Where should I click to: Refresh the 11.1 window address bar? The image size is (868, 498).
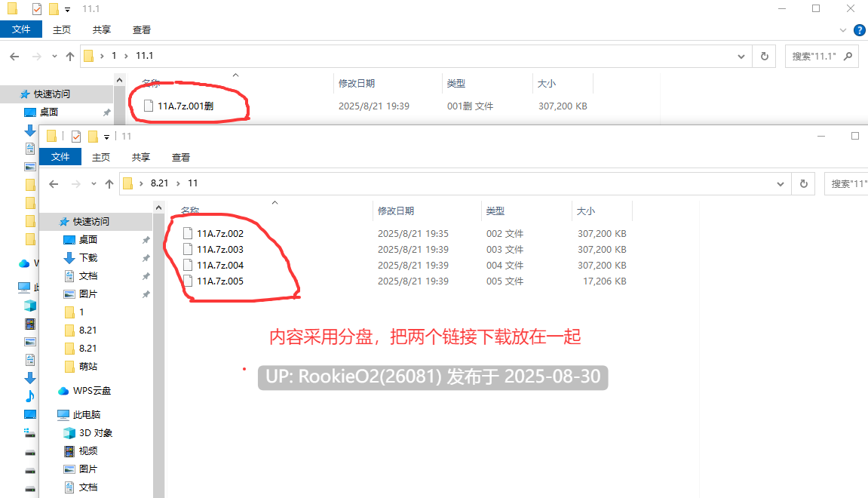(x=765, y=57)
